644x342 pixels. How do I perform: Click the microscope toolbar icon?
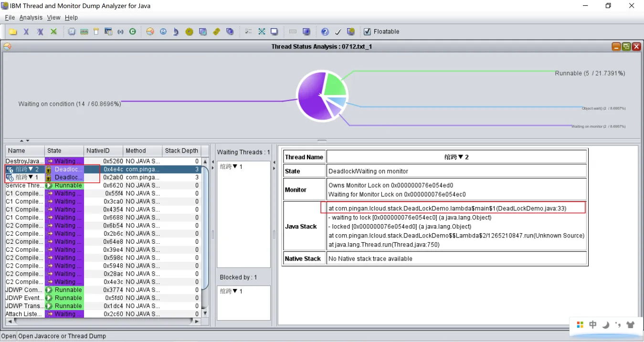(176, 31)
